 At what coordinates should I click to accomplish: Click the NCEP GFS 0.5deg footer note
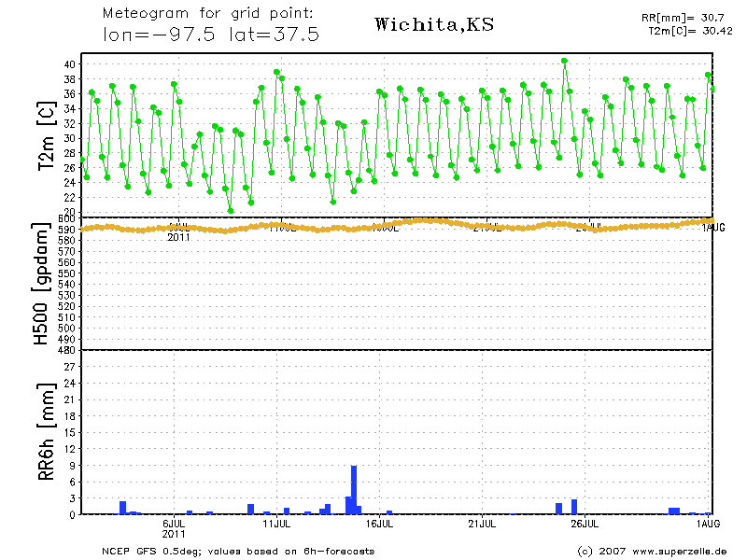coord(238,551)
